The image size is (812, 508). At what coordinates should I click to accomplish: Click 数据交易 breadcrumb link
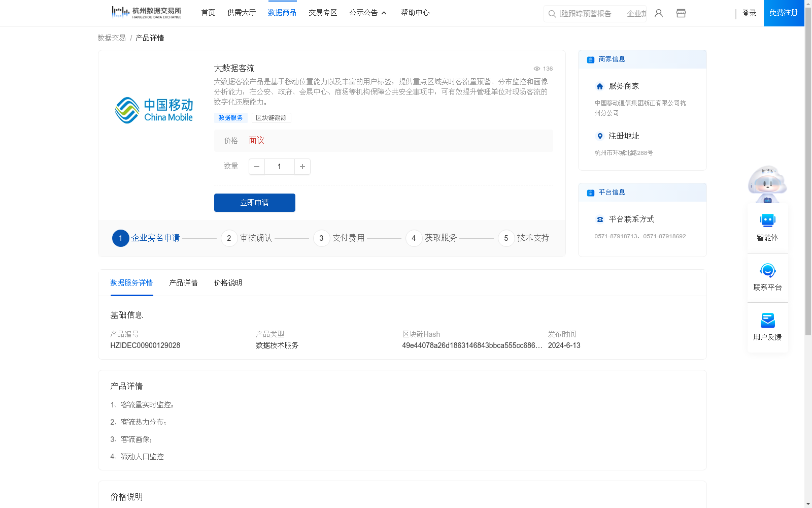(112, 38)
